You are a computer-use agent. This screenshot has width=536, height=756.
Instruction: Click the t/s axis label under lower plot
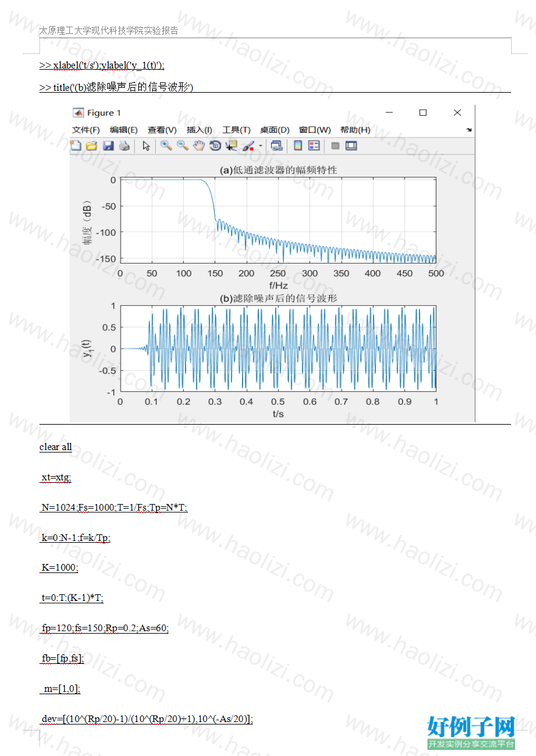[278, 414]
